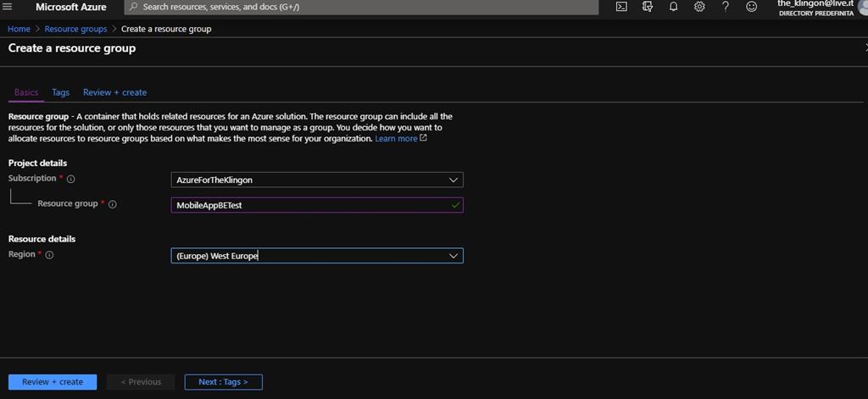Click the external link icon after Learn more

(x=424, y=138)
